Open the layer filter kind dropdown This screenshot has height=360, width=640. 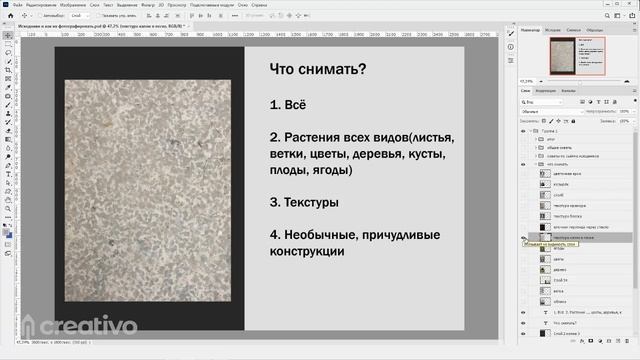[x=542, y=102]
